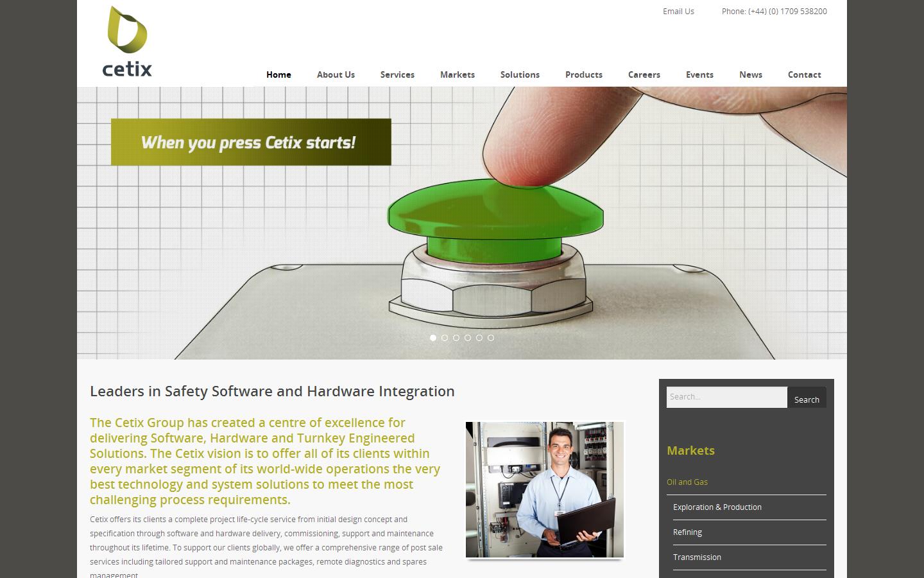Open the Markets navigation menu
The width and height of the screenshot is (924, 578).
(458, 74)
